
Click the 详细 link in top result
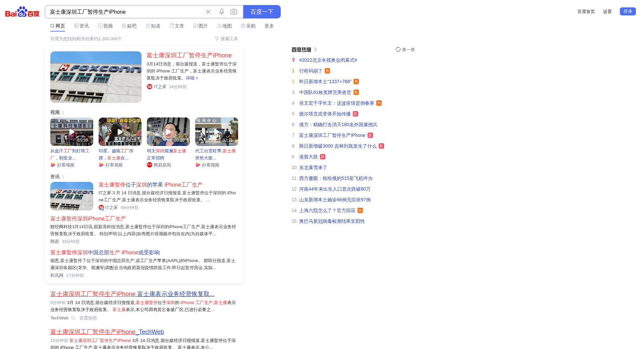click(x=192, y=78)
